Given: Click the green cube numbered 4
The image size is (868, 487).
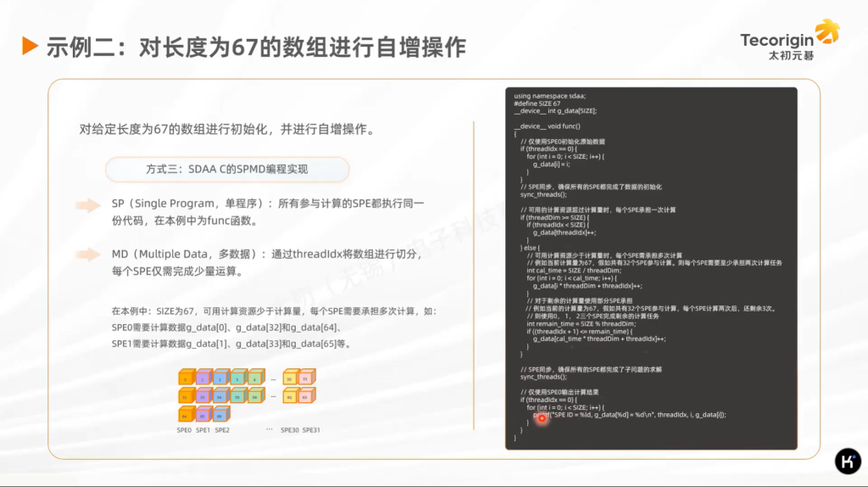Looking at the screenshot, I should 256,378.
